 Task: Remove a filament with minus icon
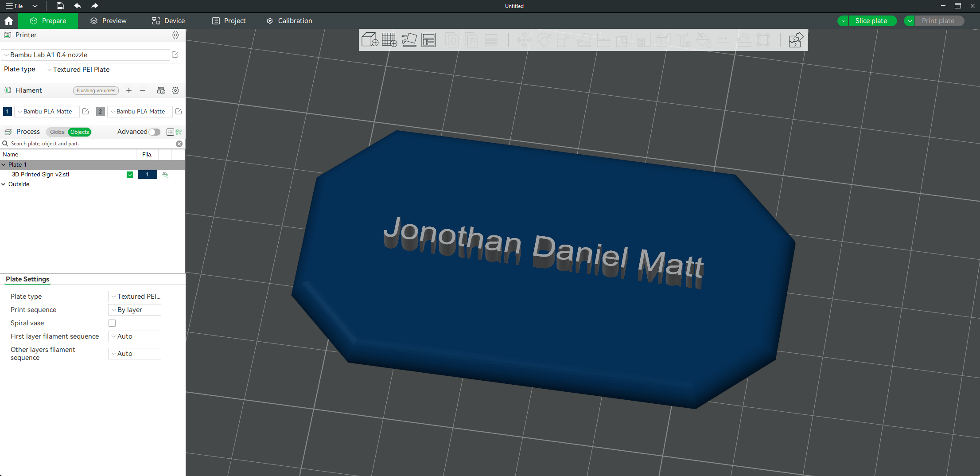pyautogui.click(x=143, y=90)
